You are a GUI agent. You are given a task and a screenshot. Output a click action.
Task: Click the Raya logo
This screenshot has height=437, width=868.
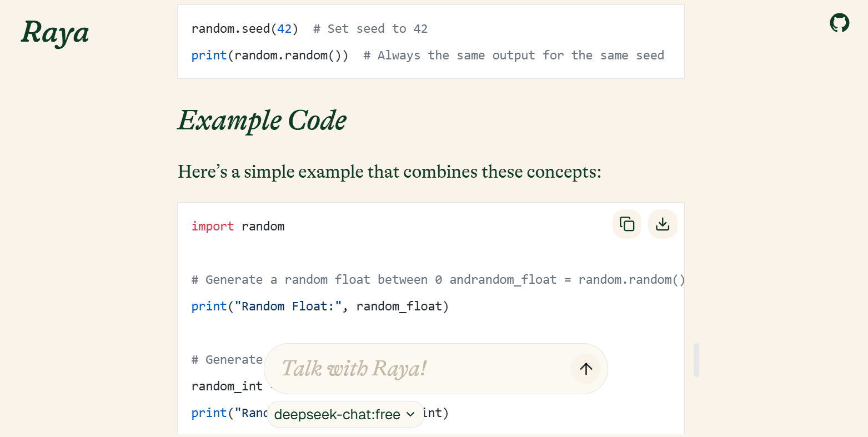point(55,32)
